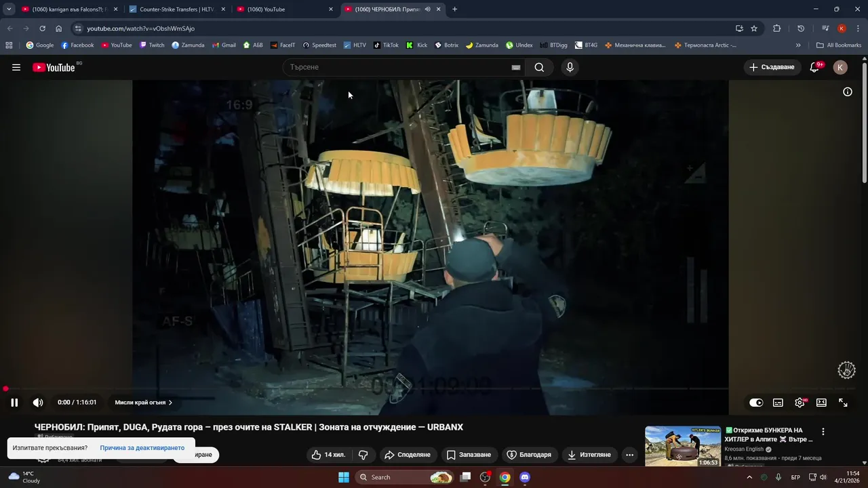Switch to theater mode

click(821, 403)
